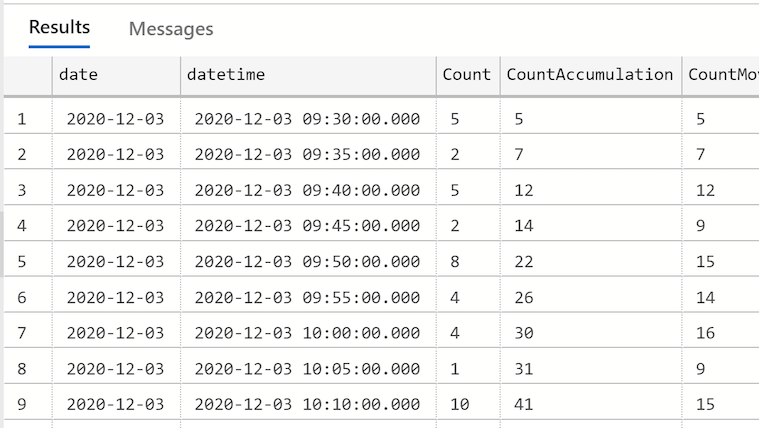
Task: Click CountAccumulation cell showing 31
Action: click(591, 369)
